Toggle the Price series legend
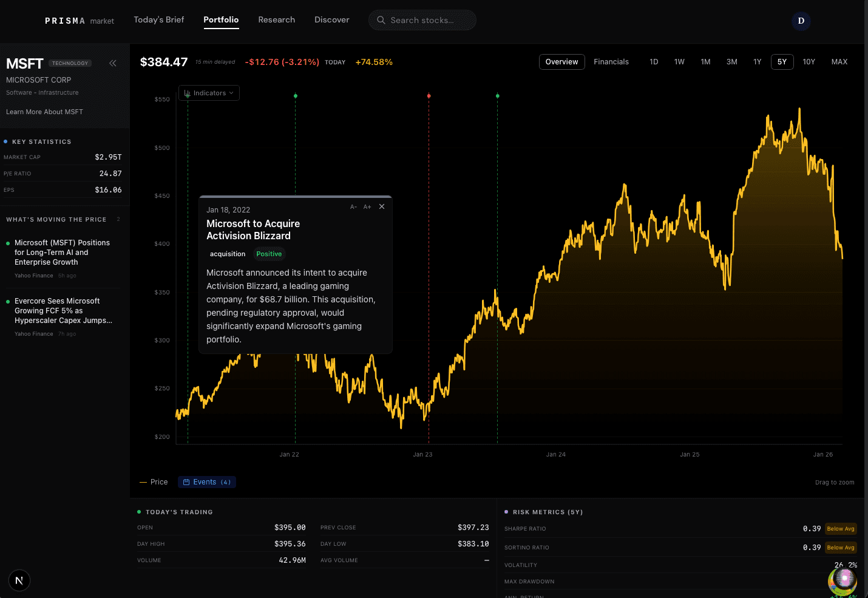Screen dimensions: 868x598 [154, 481]
